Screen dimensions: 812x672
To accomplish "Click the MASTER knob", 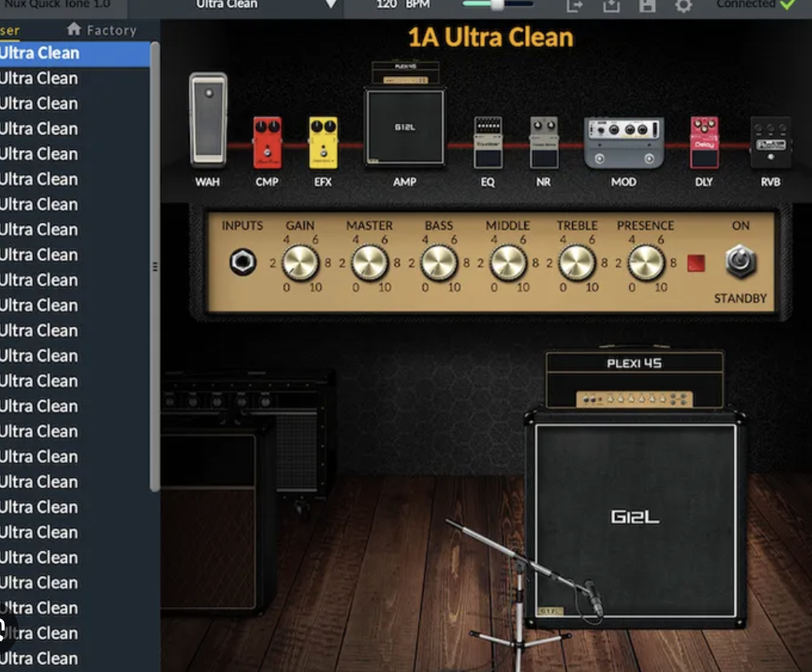I will [370, 262].
